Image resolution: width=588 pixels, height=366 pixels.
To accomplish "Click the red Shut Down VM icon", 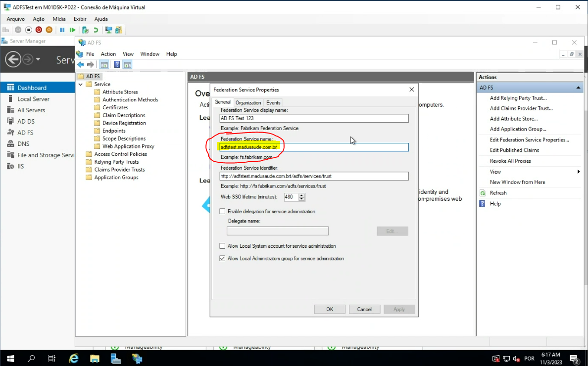I will click(x=39, y=30).
